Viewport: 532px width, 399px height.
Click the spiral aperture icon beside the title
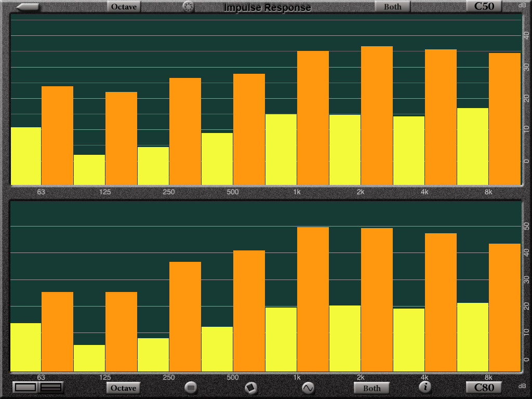(x=188, y=7)
